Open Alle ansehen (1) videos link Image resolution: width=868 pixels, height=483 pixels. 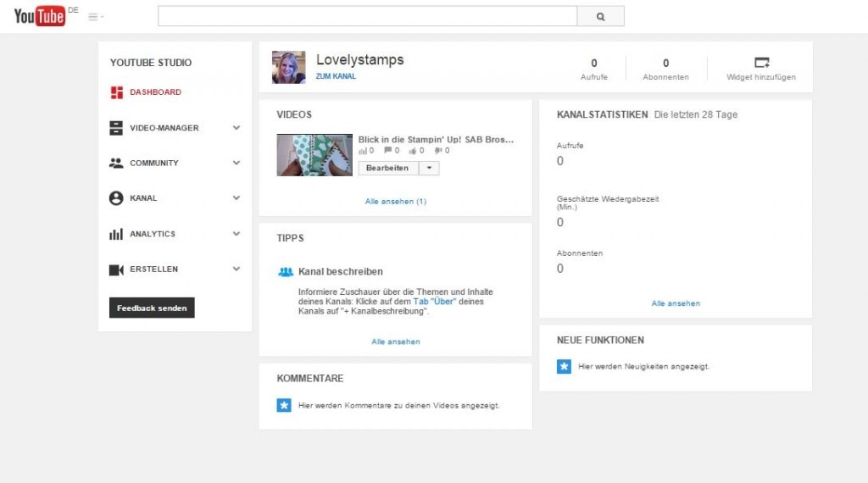pos(396,202)
